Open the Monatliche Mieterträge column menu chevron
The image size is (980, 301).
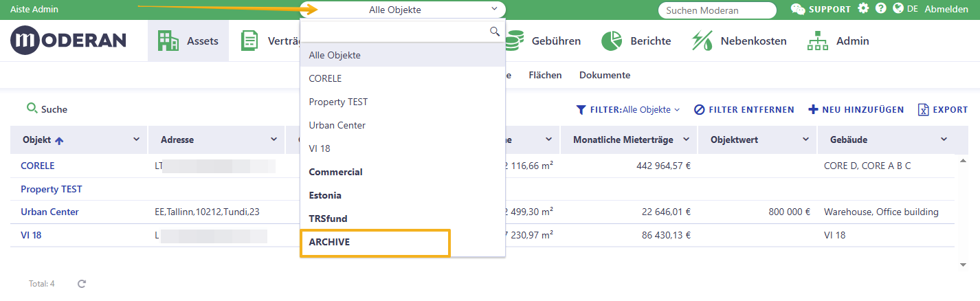[686, 140]
